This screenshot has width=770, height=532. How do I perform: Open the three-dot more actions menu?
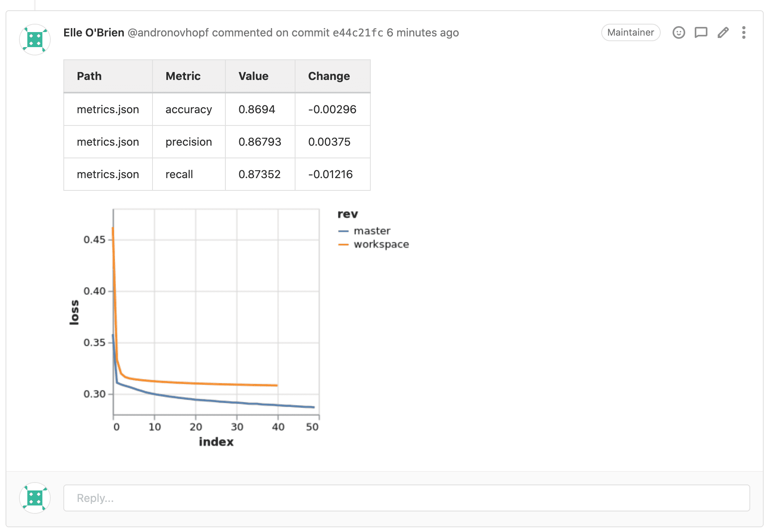(743, 32)
